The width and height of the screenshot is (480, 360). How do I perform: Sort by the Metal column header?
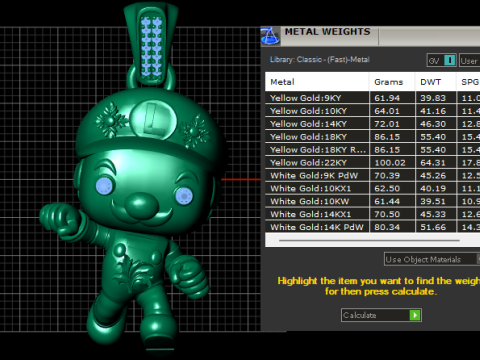click(317, 82)
